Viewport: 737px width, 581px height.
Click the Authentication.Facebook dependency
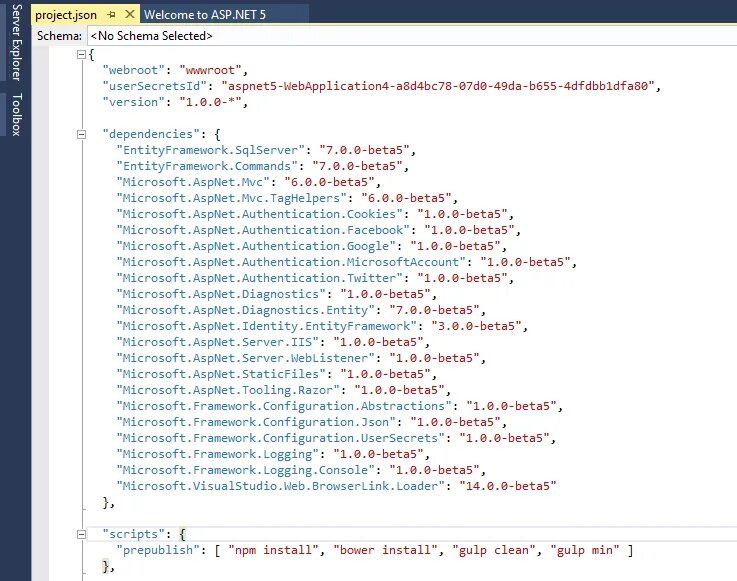[x=263, y=230]
